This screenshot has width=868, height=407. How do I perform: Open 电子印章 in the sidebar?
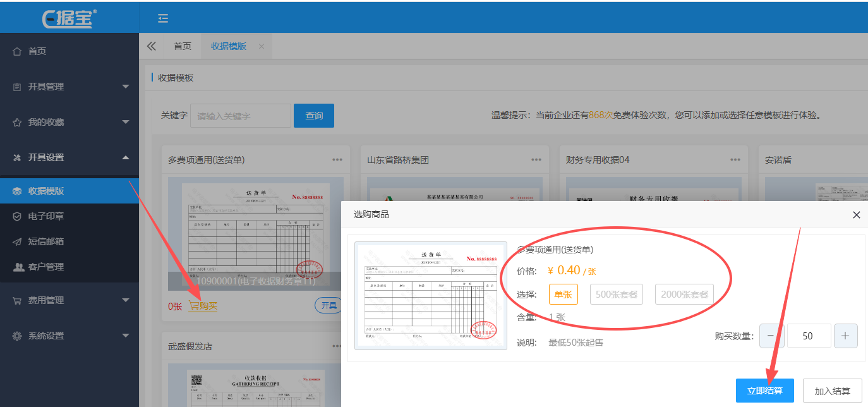click(46, 216)
